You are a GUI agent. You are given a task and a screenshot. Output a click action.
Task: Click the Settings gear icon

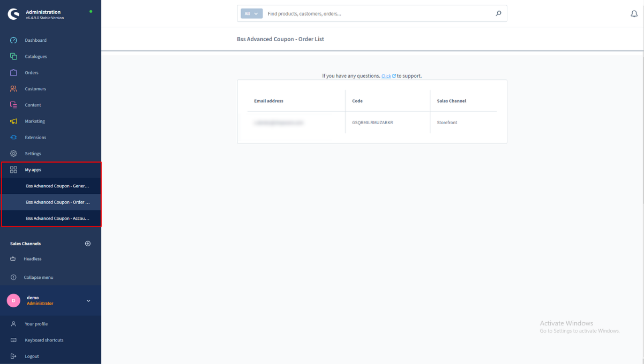tap(14, 154)
